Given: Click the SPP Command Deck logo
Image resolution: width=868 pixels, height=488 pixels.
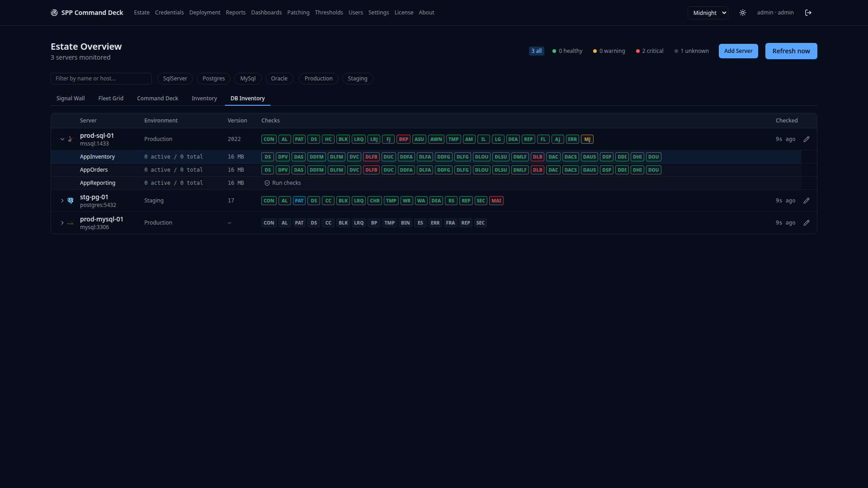Looking at the screenshot, I should 87,13.
